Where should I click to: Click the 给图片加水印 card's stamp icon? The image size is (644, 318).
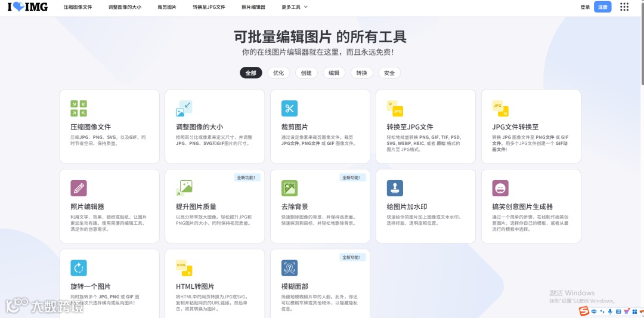pyautogui.click(x=395, y=188)
